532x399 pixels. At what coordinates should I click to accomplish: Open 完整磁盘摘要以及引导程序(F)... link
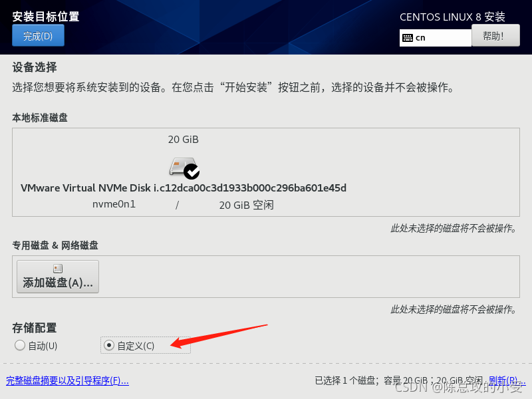click(x=68, y=380)
